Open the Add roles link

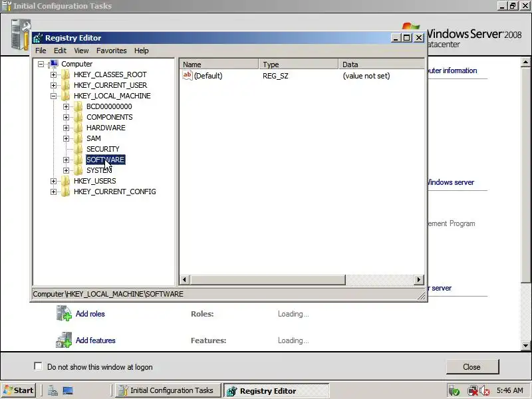coord(90,314)
